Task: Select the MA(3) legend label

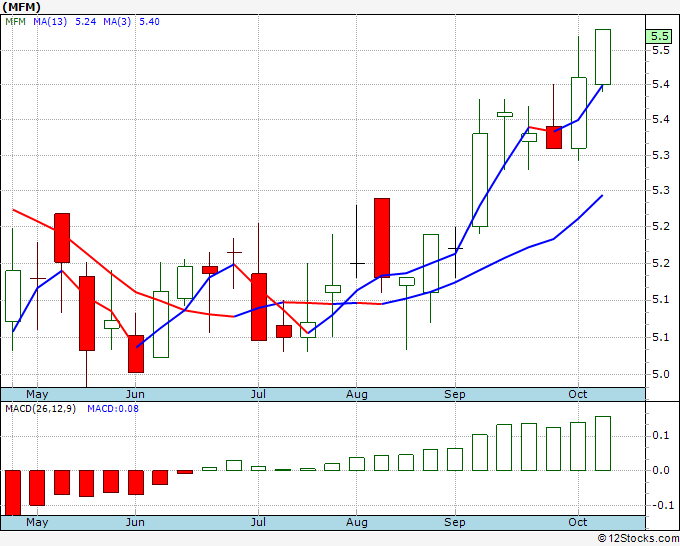Action: tap(117, 22)
